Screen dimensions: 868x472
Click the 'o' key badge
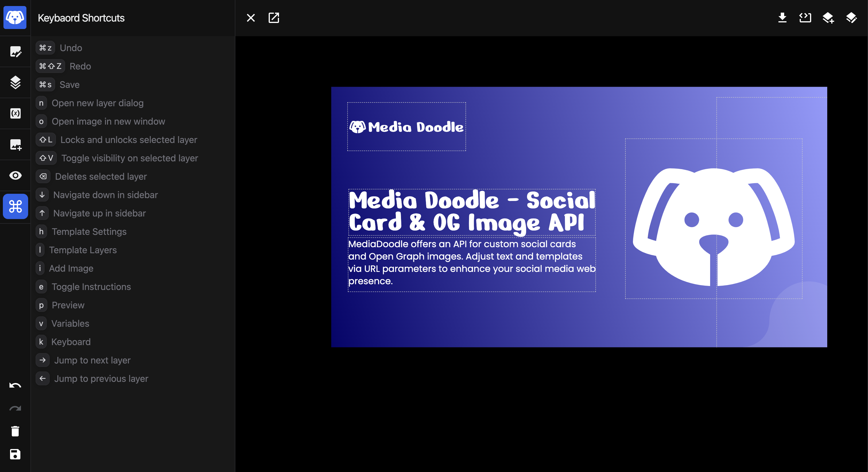[x=41, y=121]
